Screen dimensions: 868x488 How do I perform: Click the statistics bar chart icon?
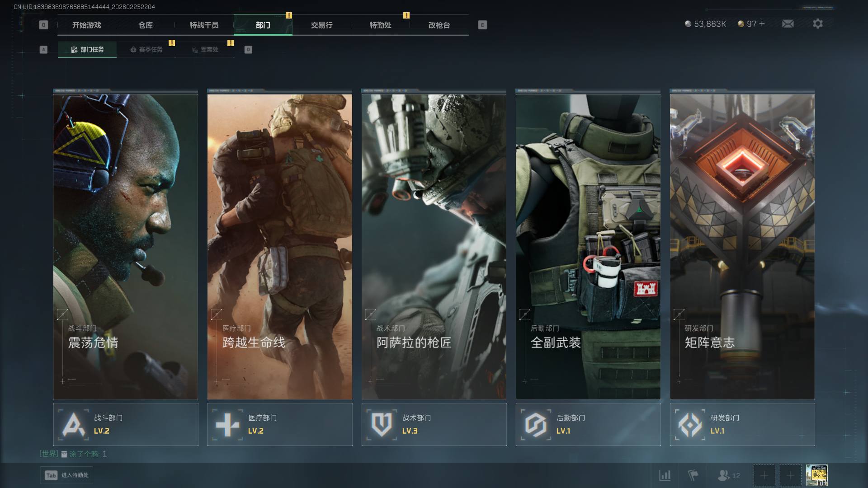tap(665, 475)
